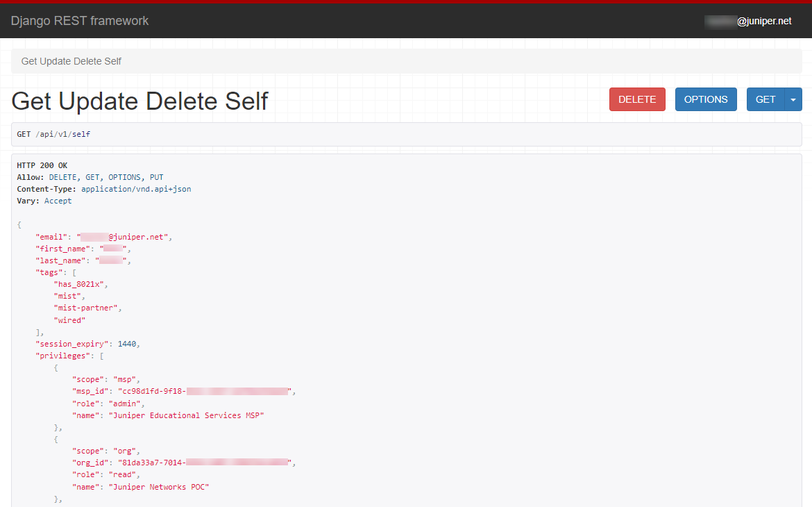Select the "role": "admin" line
Screen dimensions: 812x507
tap(108, 404)
